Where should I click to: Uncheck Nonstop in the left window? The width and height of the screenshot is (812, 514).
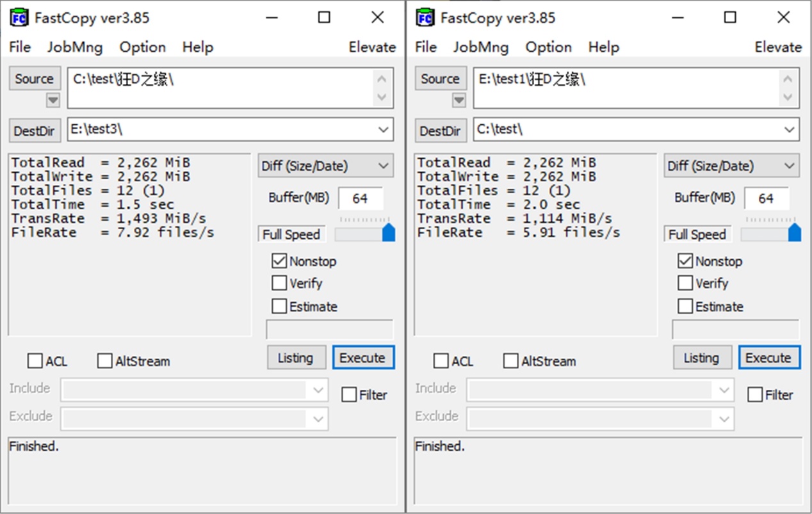(x=279, y=261)
